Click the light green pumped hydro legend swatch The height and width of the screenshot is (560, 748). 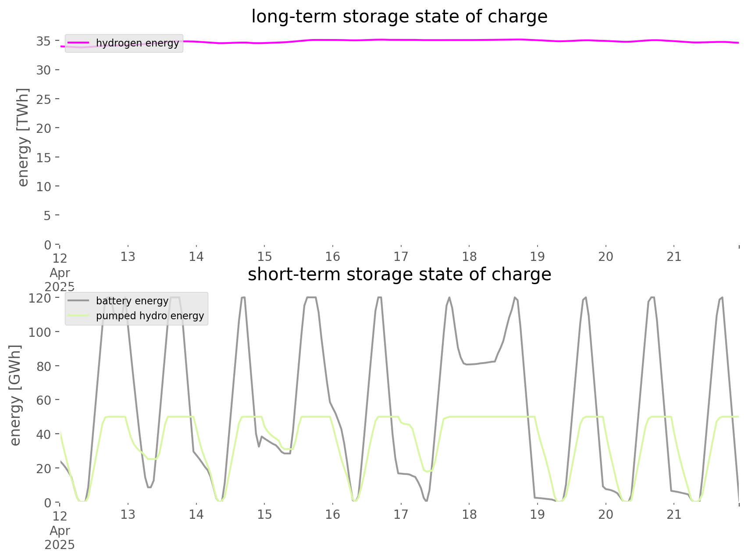[x=79, y=315]
